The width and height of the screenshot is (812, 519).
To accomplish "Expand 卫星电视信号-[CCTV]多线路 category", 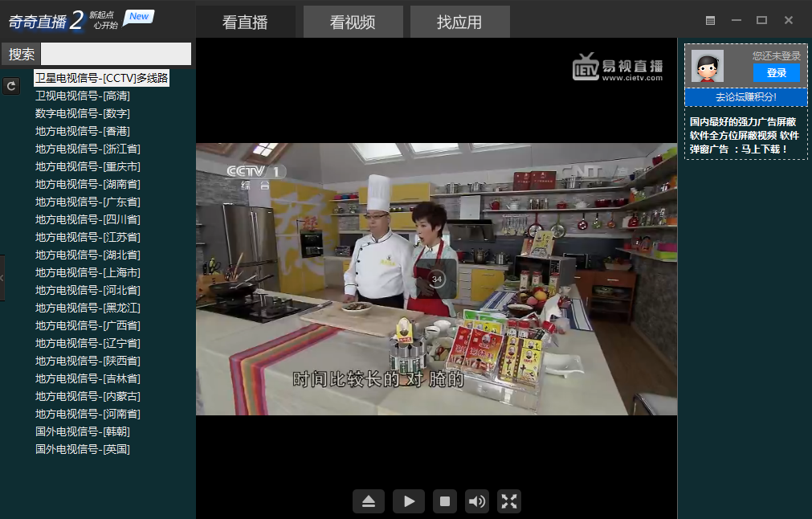I will (101, 78).
